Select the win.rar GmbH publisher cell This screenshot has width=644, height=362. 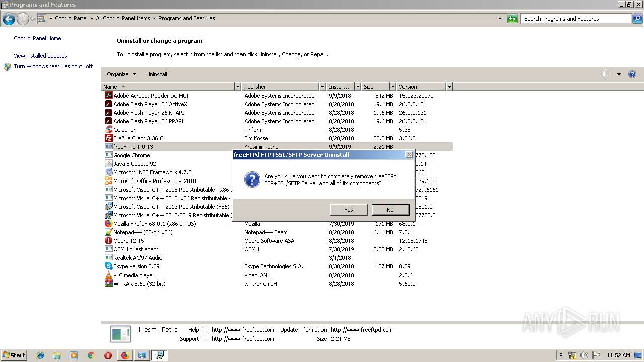261,284
